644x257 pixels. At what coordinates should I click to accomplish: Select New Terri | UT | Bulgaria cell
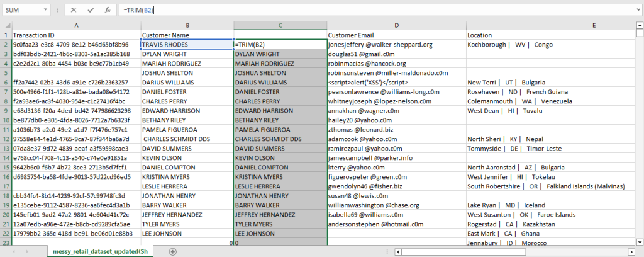[x=550, y=83]
